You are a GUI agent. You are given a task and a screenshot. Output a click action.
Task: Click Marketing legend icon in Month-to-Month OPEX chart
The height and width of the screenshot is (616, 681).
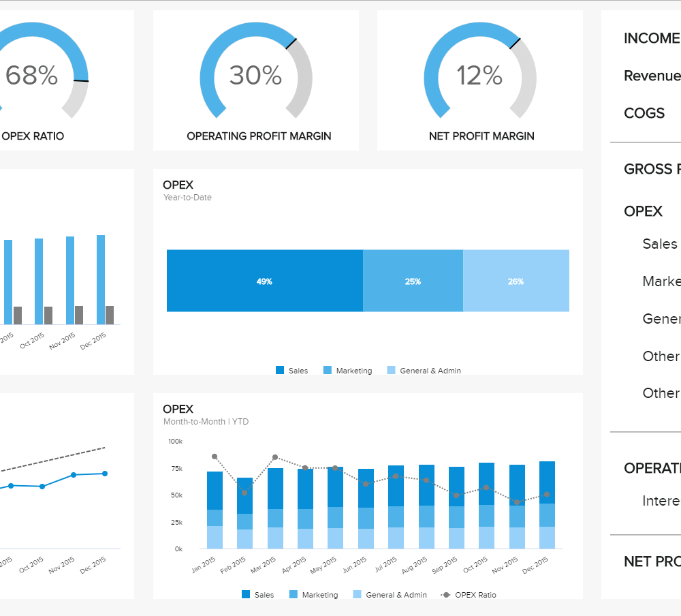coord(294,595)
